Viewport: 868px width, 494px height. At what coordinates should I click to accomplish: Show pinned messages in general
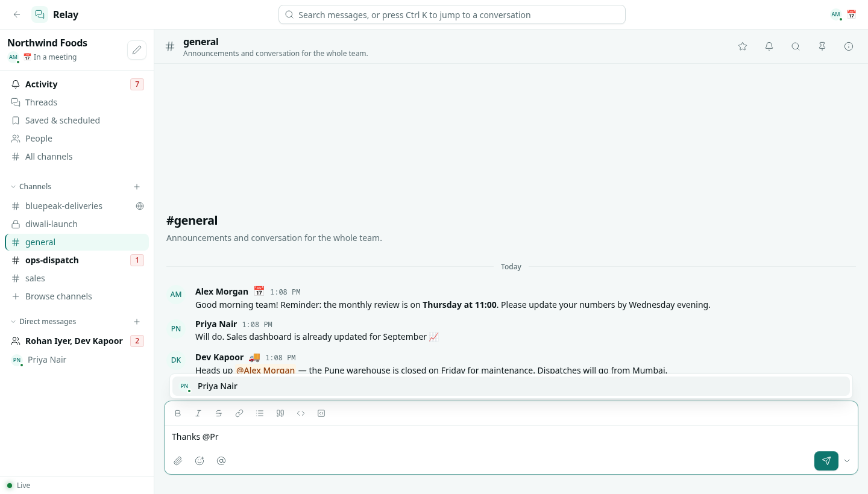[x=822, y=46]
